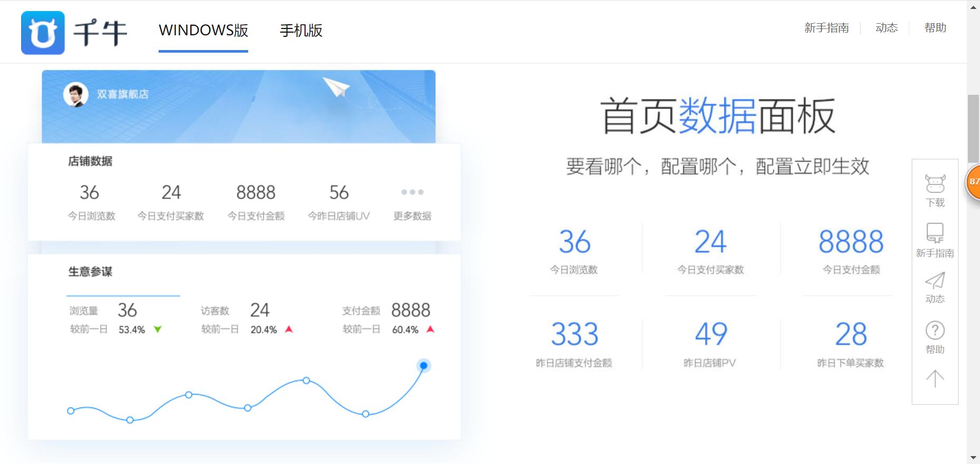Screen dimensions: 980x464
Task: Click the red up arrow beside 20.4%
Action: [x=289, y=330]
